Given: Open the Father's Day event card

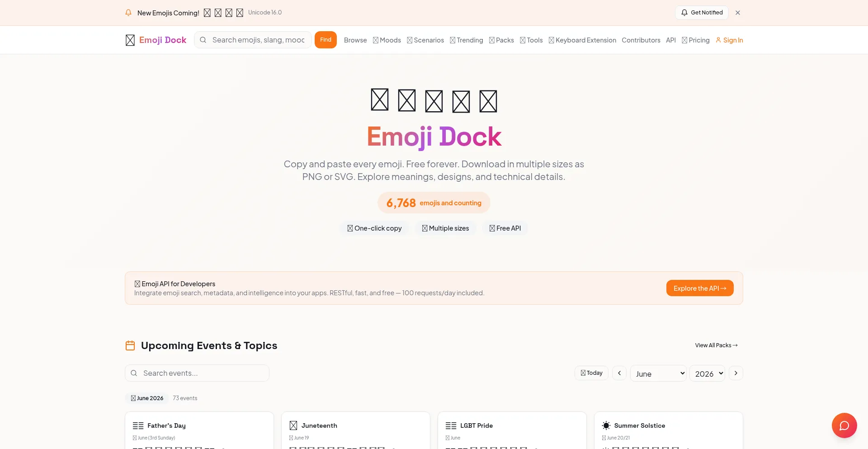Looking at the screenshot, I should click(x=199, y=430).
